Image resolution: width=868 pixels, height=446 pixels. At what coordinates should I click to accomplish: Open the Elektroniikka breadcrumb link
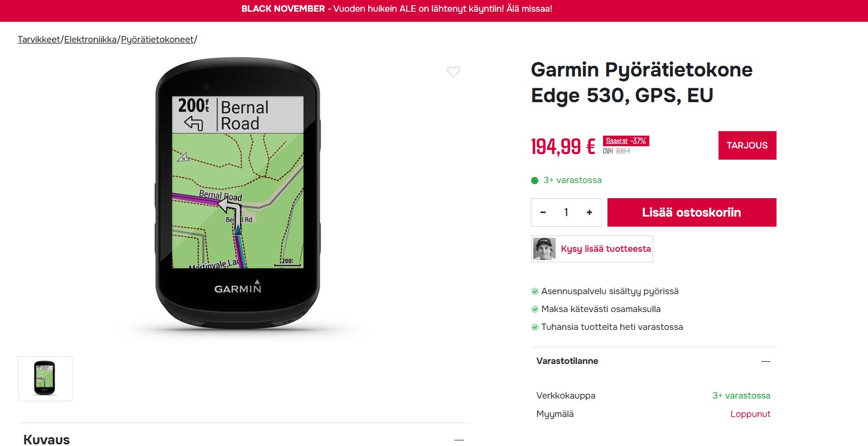point(90,40)
